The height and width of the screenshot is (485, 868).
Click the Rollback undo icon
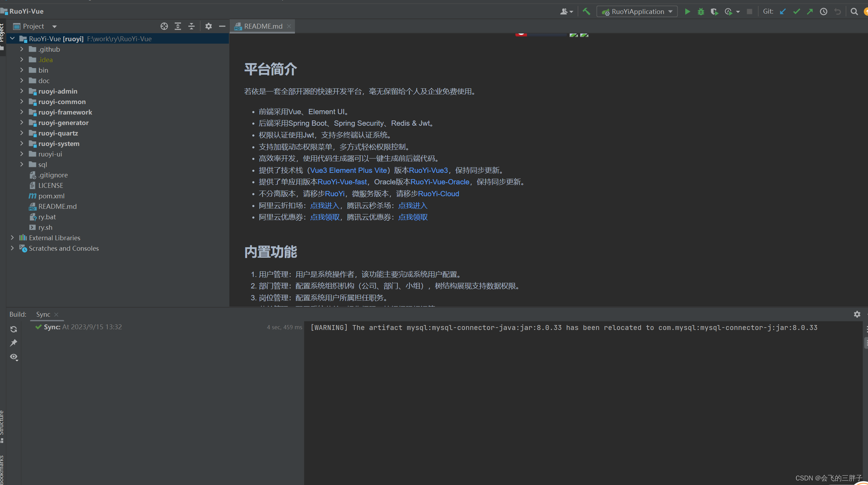[838, 12]
